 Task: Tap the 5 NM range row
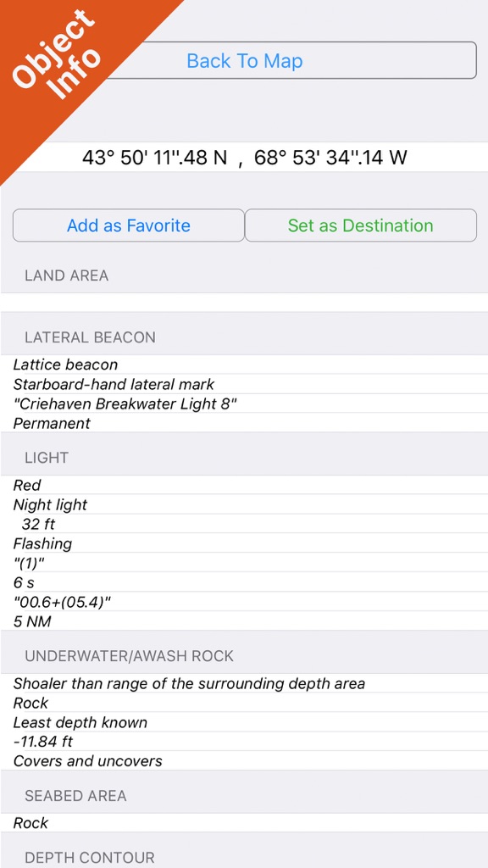(244, 621)
